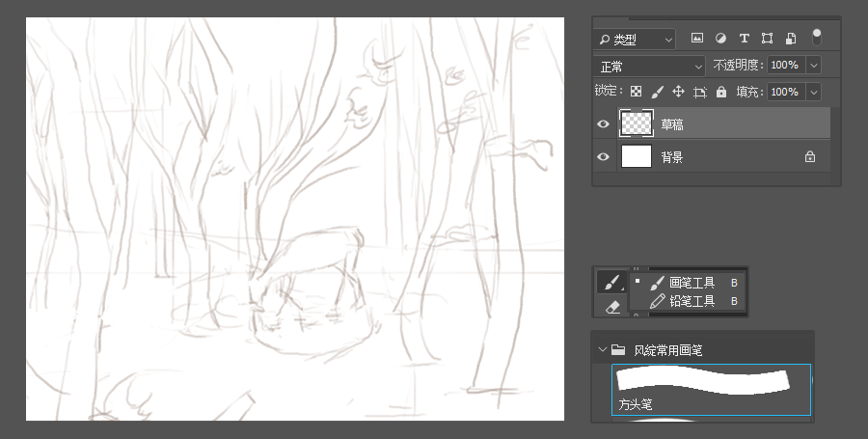
Task: Click the smart object filter icon
Action: click(790, 39)
